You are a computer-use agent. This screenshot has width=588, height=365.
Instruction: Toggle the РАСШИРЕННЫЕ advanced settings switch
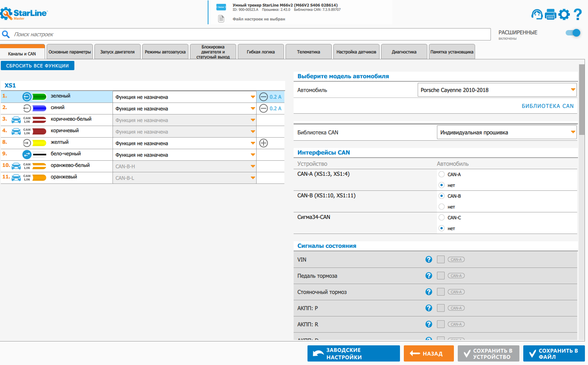click(x=573, y=33)
